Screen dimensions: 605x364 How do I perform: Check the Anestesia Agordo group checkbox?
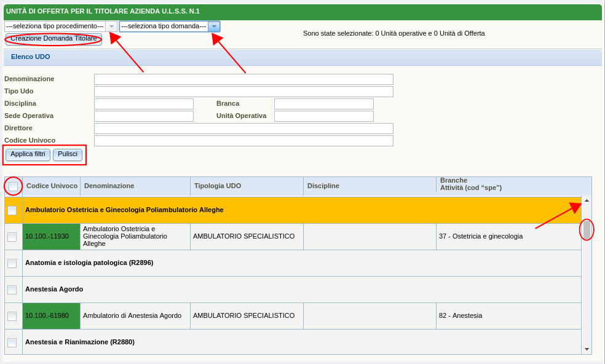tap(12, 290)
